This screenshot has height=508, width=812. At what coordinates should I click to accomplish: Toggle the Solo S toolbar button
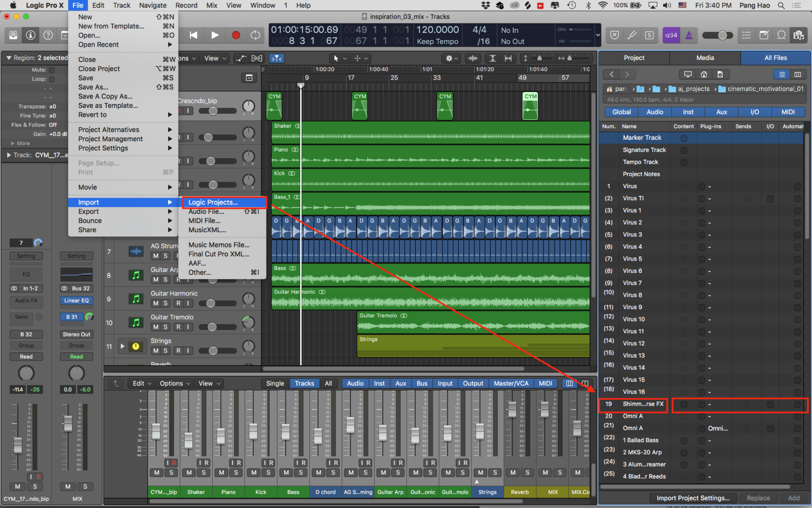pyautogui.click(x=649, y=35)
